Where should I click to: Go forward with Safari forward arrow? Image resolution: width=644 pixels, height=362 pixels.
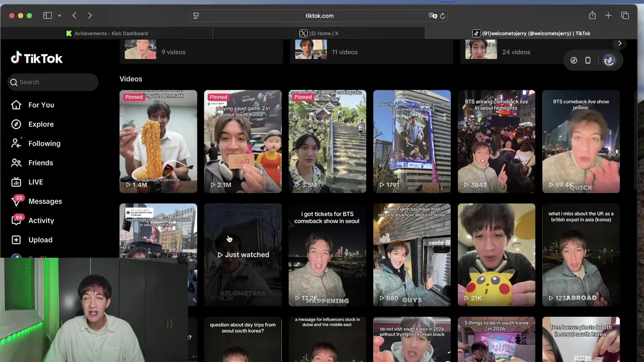[90, 16]
